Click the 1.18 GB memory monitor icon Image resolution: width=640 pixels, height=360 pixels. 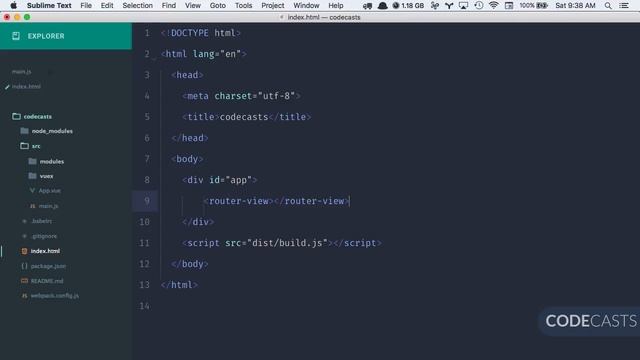coord(408,5)
